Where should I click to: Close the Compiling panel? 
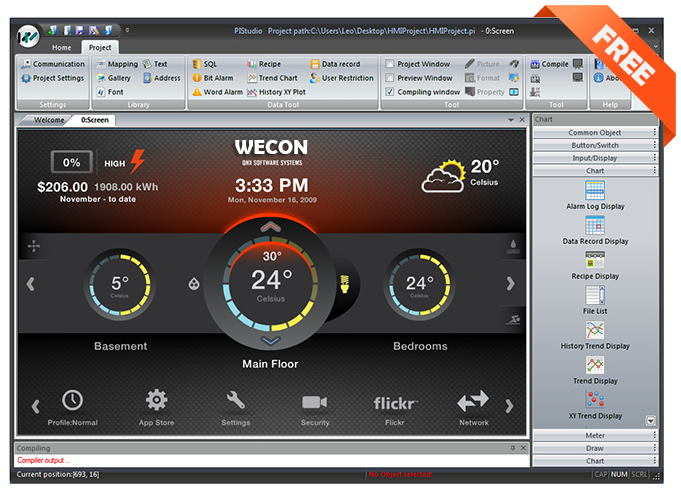point(523,448)
